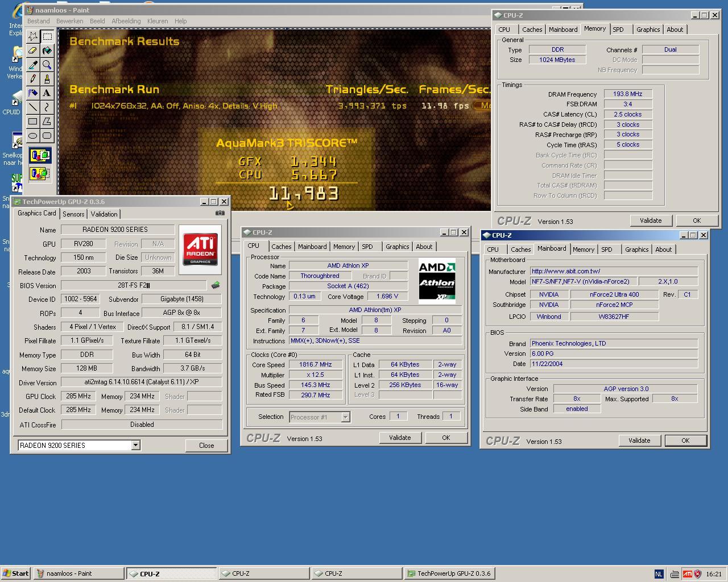Choose the Fill With Color bucket tool
728x582 pixels.
47,51
